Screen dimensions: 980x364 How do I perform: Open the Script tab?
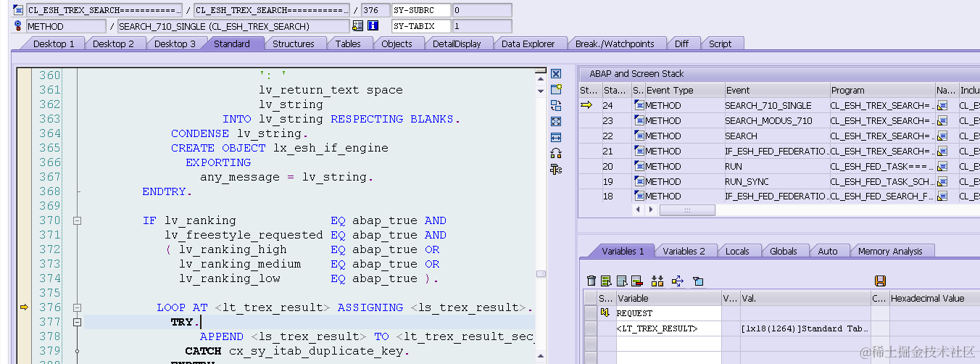point(720,44)
